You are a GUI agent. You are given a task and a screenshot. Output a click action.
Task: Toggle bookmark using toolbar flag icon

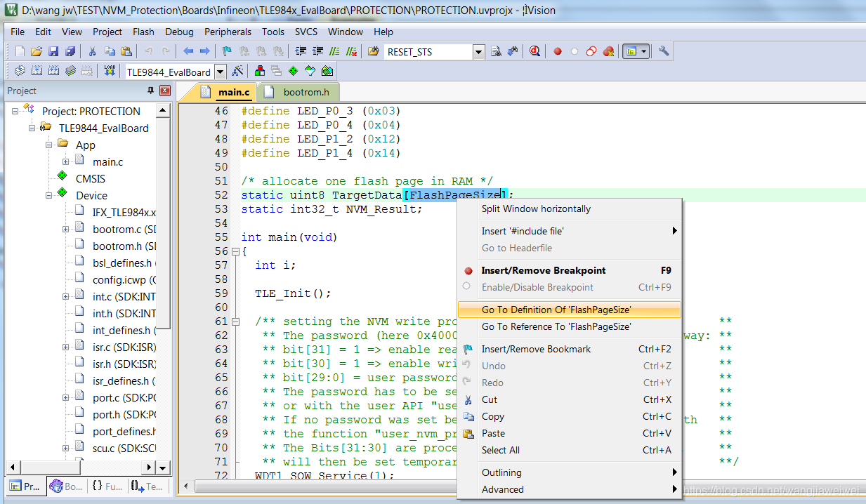point(227,51)
